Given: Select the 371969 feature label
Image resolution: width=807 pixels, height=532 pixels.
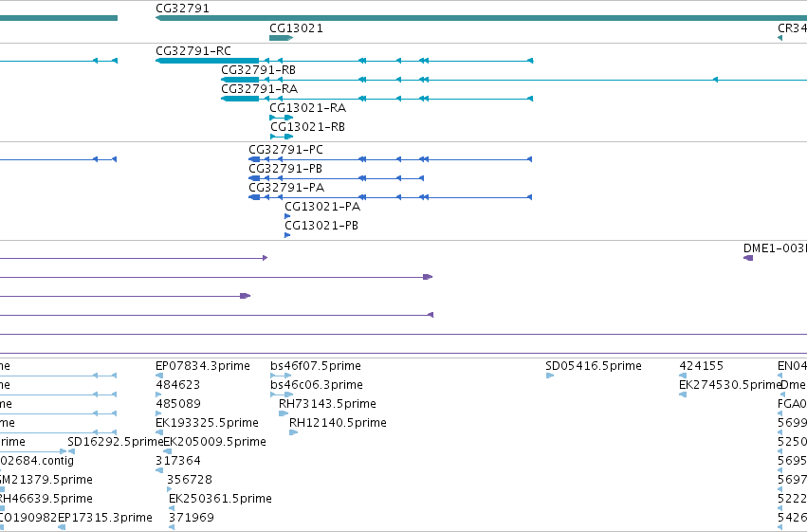Looking at the screenshot, I should [x=192, y=518].
